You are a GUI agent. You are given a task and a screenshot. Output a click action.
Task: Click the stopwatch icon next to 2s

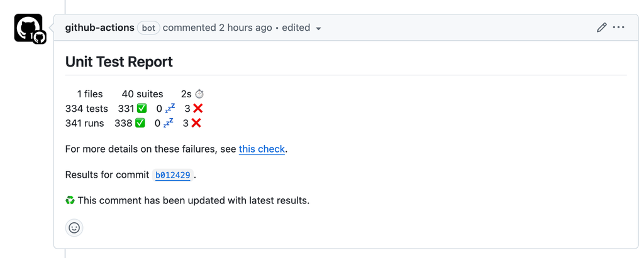[199, 94]
